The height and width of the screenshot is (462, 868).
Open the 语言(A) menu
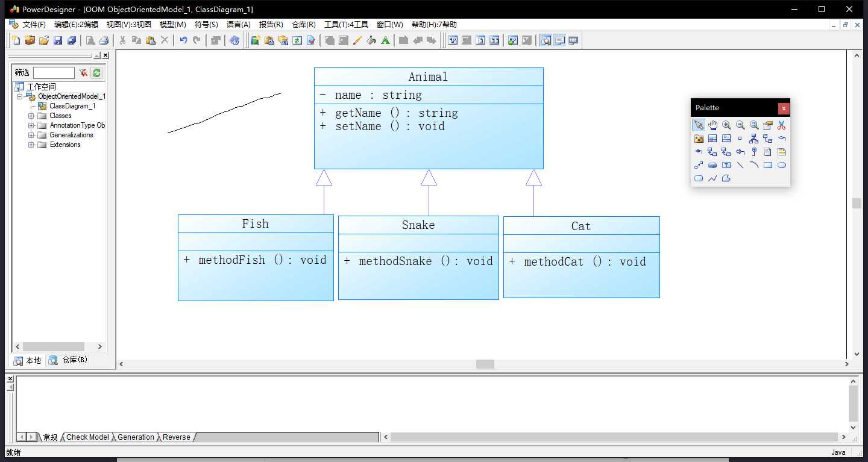pyautogui.click(x=239, y=25)
